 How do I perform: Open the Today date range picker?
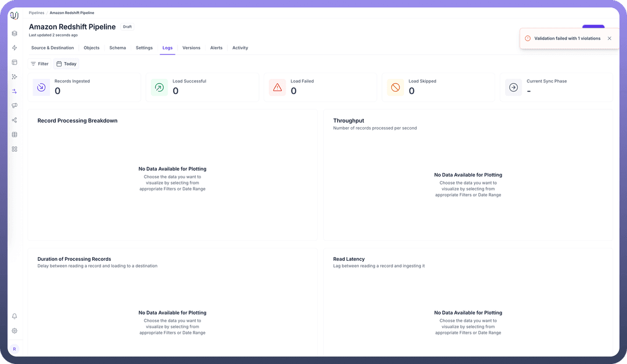coord(66,64)
